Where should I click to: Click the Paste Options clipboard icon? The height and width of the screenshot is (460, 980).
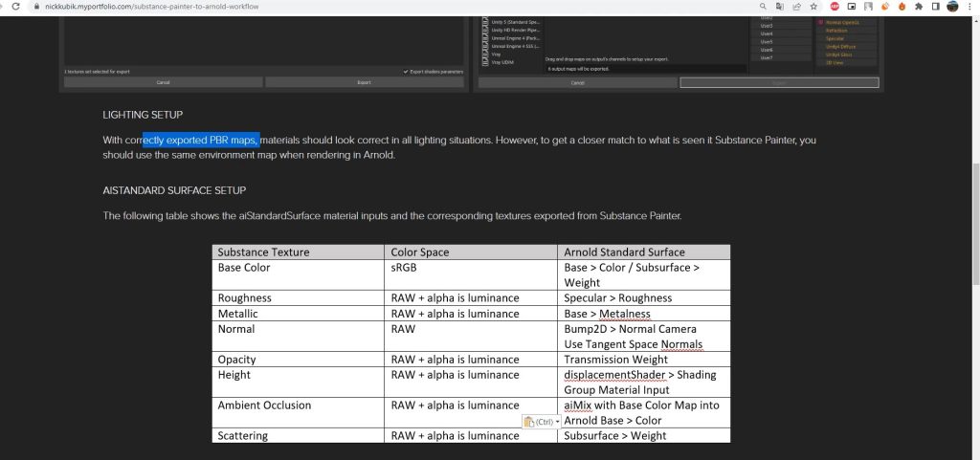pos(528,422)
